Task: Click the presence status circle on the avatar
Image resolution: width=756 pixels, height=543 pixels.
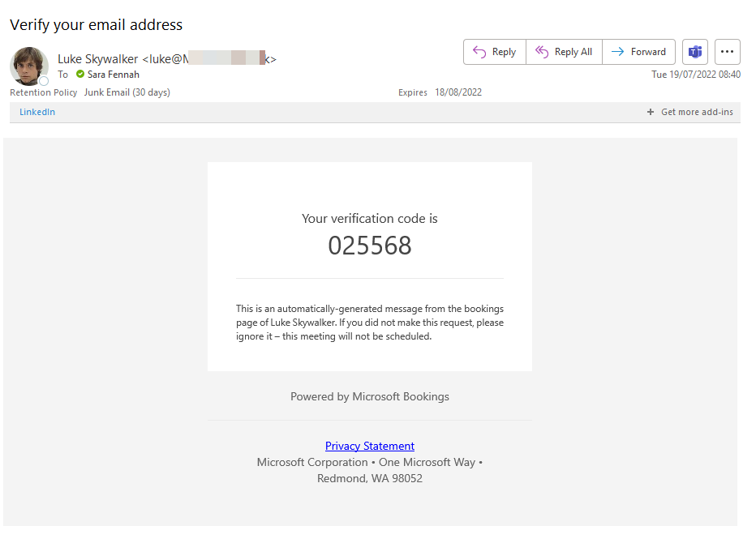Action: 44,81
